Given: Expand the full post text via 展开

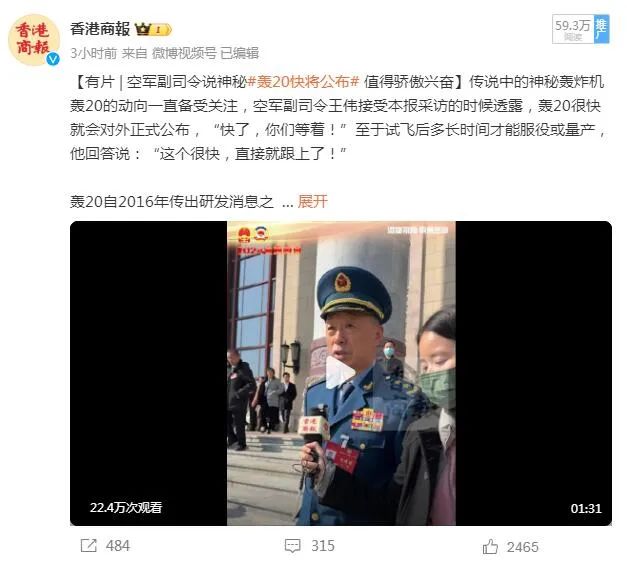Looking at the screenshot, I should pyautogui.click(x=312, y=202).
